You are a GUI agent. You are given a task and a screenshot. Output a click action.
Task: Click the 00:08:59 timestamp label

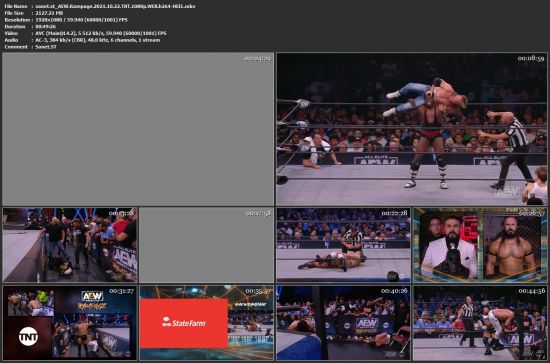coord(531,58)
